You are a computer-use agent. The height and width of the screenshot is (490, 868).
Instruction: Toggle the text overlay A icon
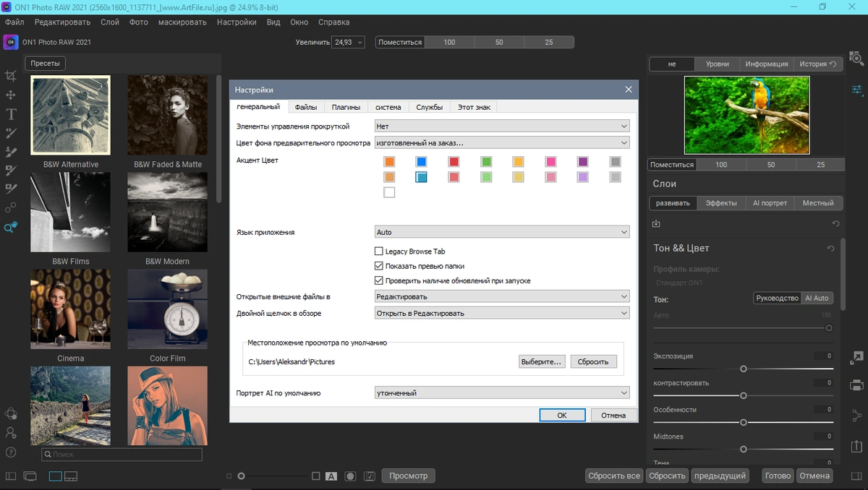[331, 476]
